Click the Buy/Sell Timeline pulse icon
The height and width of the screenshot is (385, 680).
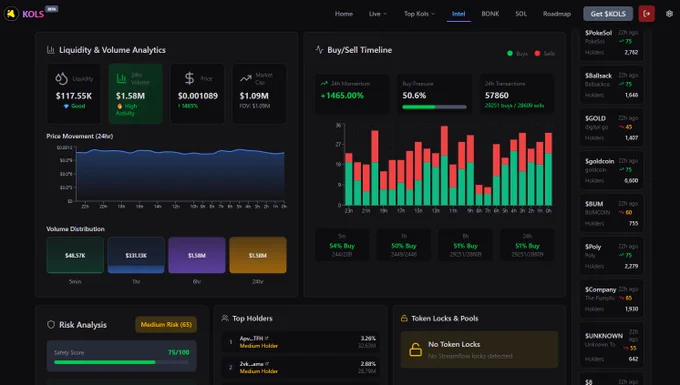click(x=320, y=50)
